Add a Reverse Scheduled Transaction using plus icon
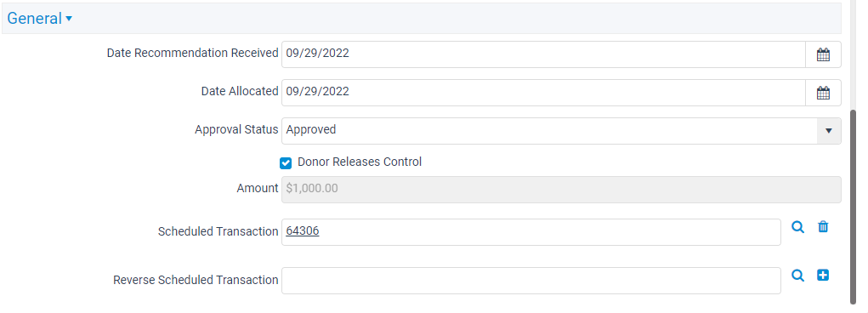Image resolution: width=868 pixels, height=313 pixels. point(823,276)
